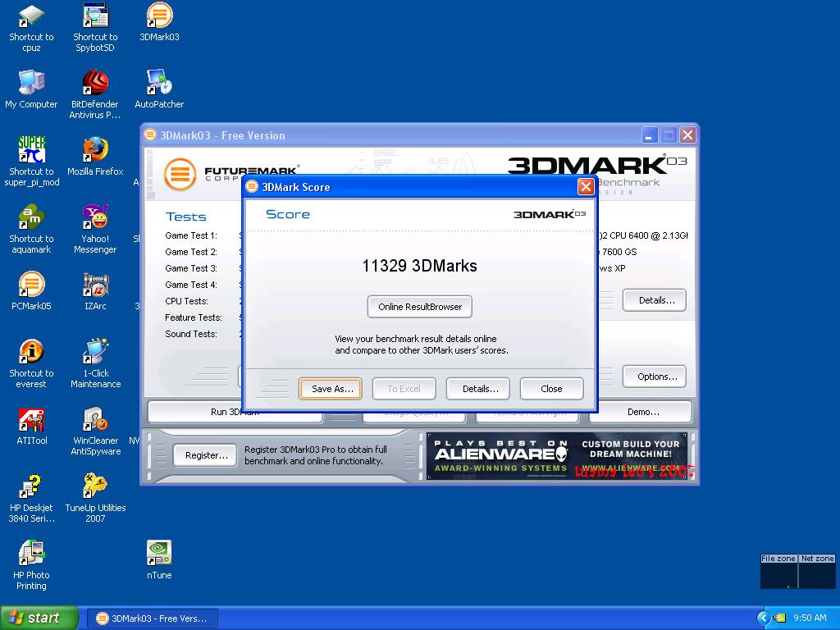Click the red X of the 3DMark Score dialog
Image resolution: width=840 pixels, height=630 pixels.
coord(586,186)
